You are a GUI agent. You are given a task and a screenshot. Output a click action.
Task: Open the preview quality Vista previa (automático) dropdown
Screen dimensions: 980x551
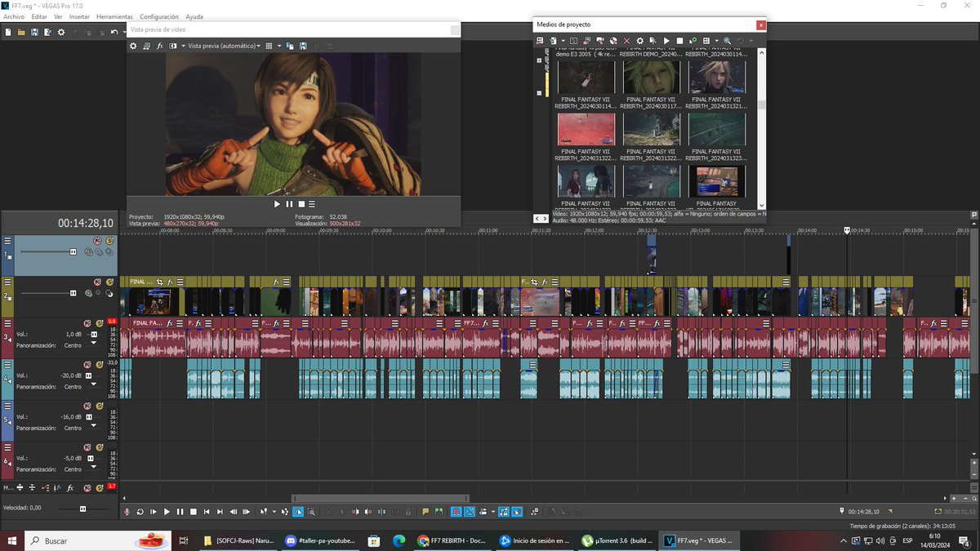(225, 46)
